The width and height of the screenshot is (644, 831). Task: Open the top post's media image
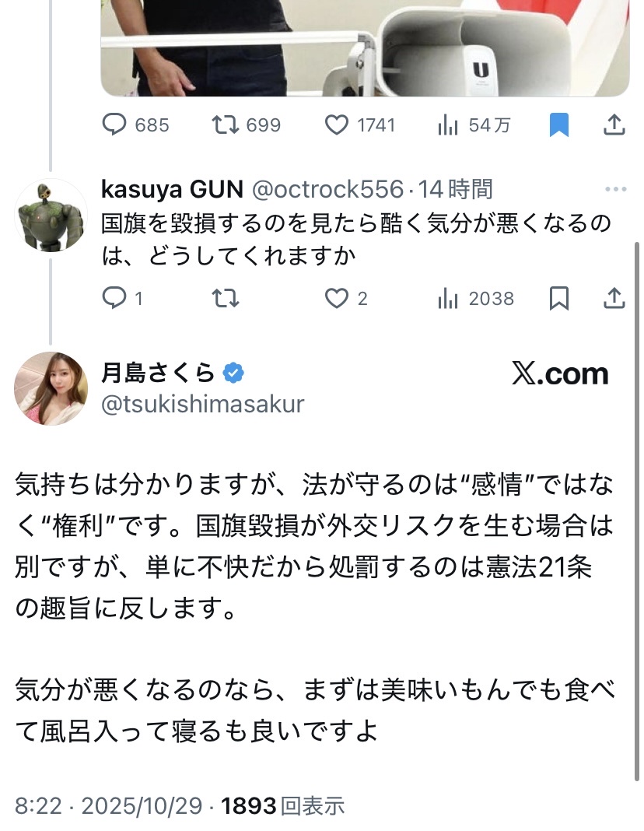(x=364, y=47)
